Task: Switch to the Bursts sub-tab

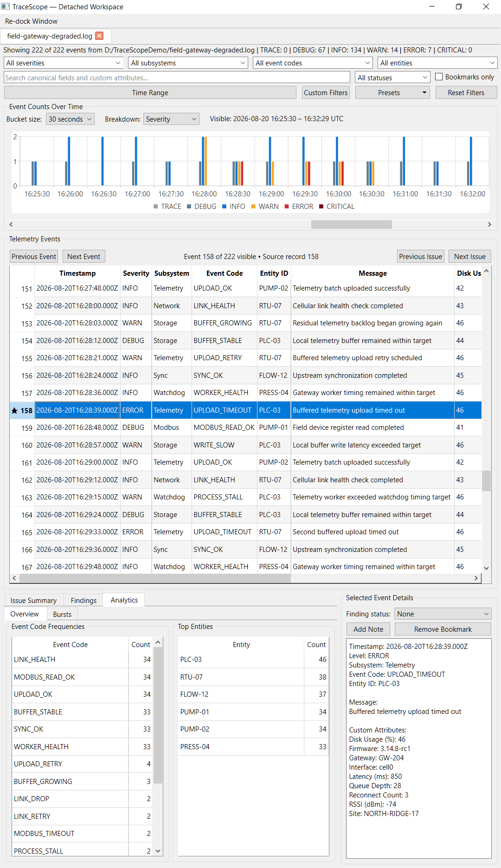Action: click(x=62, y=614)
